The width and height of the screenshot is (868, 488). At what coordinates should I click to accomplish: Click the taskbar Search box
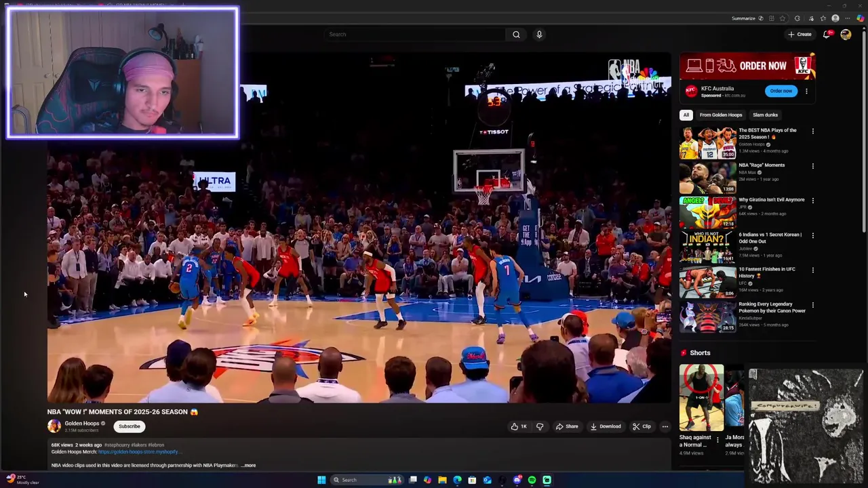click(368, 480)
